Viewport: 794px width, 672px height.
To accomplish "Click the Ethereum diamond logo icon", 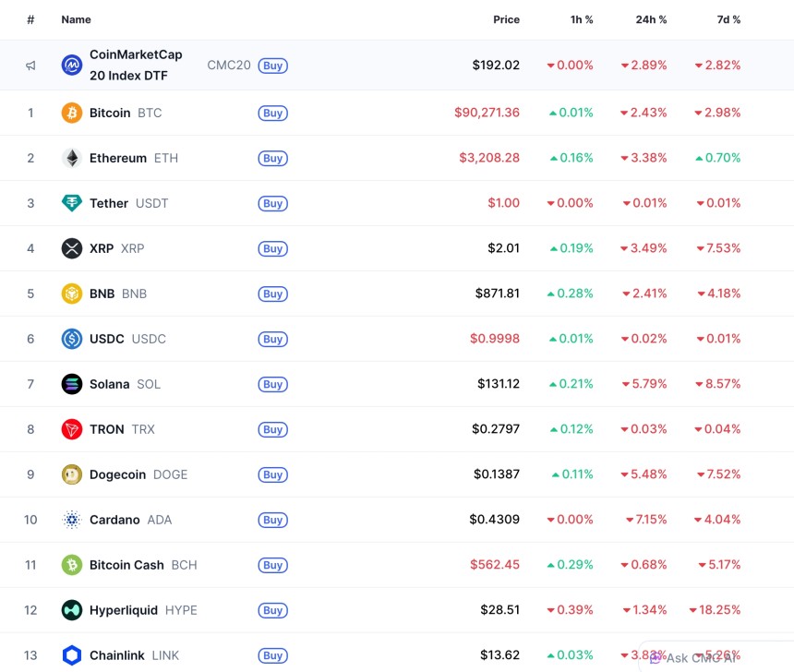I will tap(72, 158).
